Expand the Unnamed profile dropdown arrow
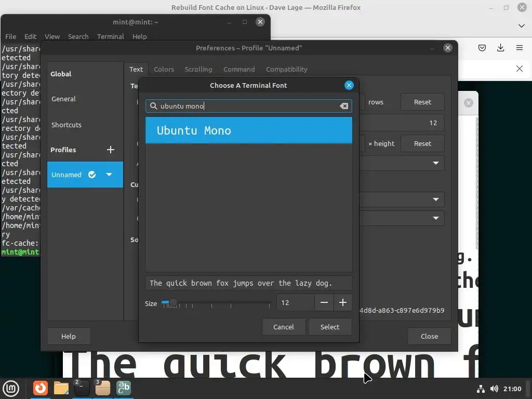The image size is (532, 399). coord(109,175)
